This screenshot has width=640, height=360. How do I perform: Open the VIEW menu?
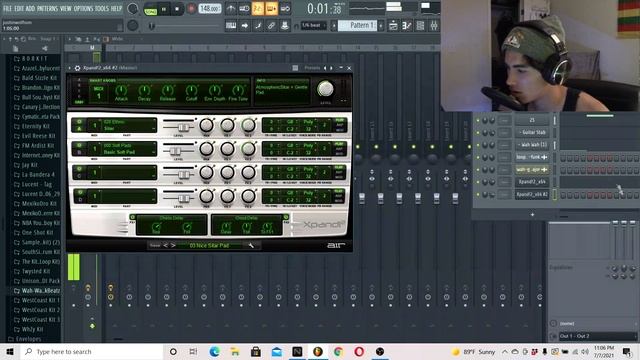coord(66,8)
